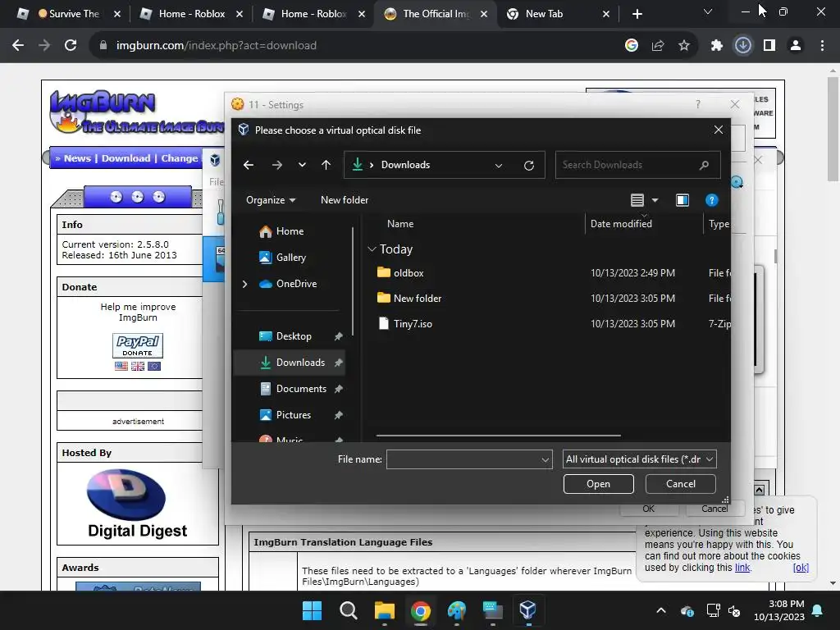
Task: Click the Open button
Action: pos(598,484)
